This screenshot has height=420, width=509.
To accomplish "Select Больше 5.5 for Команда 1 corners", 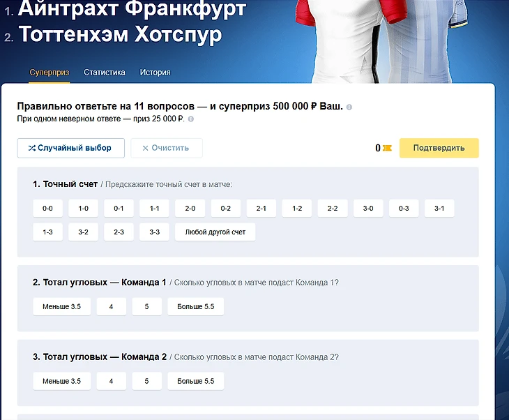I will point(196,306).
